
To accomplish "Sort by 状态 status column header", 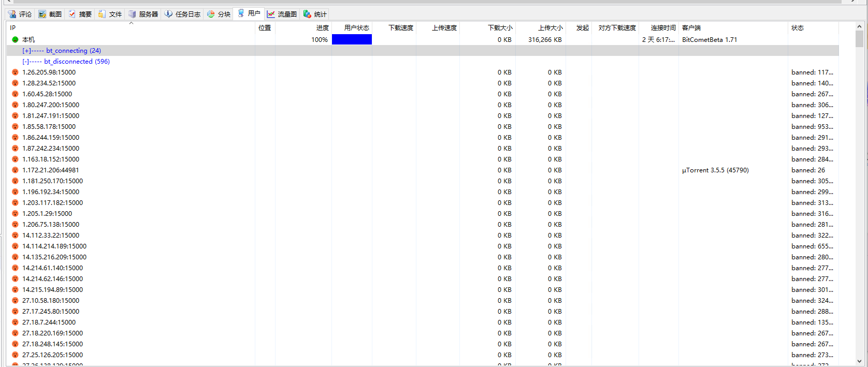I will point(798,28).
